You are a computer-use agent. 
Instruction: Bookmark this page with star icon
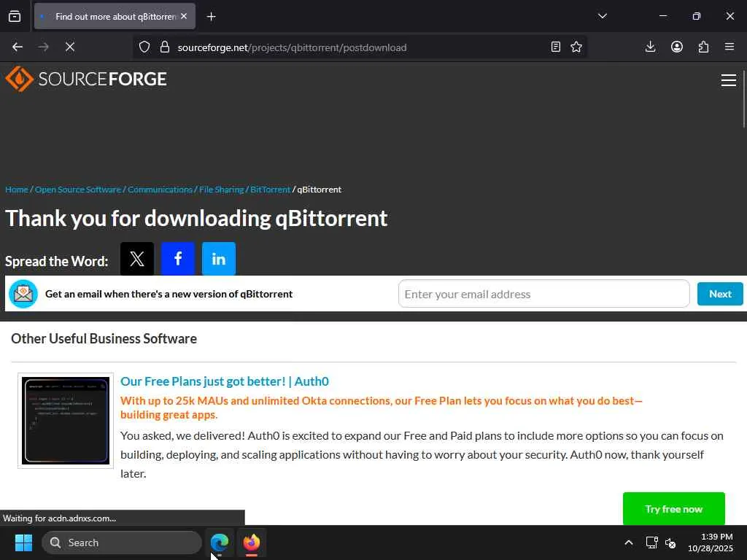(576, 47)
